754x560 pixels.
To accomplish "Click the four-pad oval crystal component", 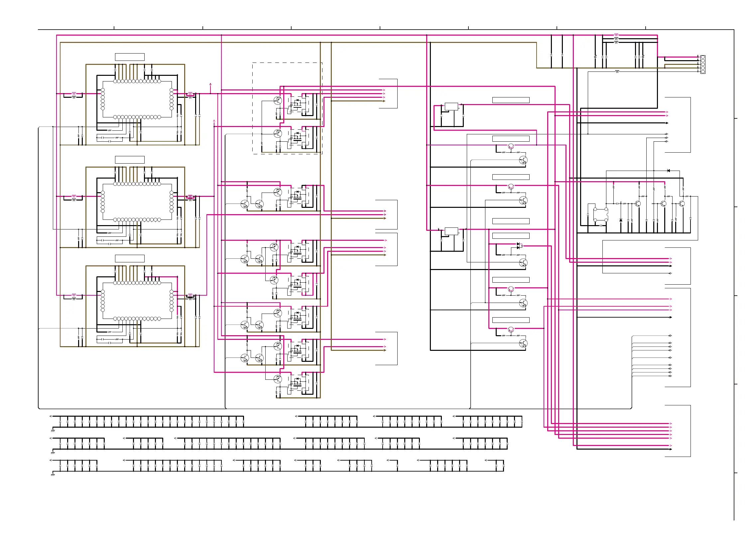I will [600, 215].
